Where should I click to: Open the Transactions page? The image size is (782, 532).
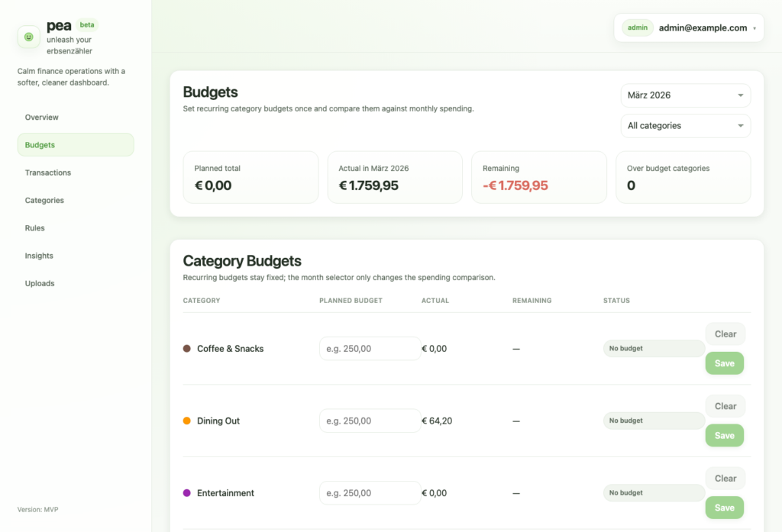pyautogui.click(x=48, y=172)
